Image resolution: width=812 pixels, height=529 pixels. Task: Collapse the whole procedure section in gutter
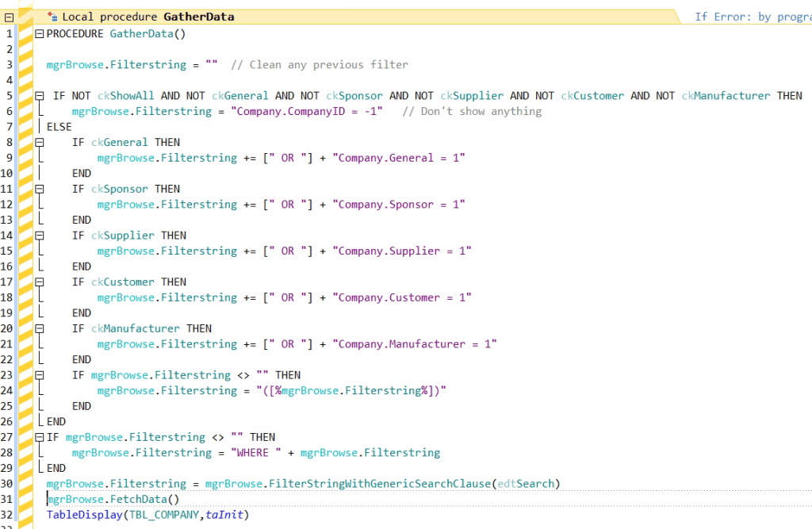[9, 17]
